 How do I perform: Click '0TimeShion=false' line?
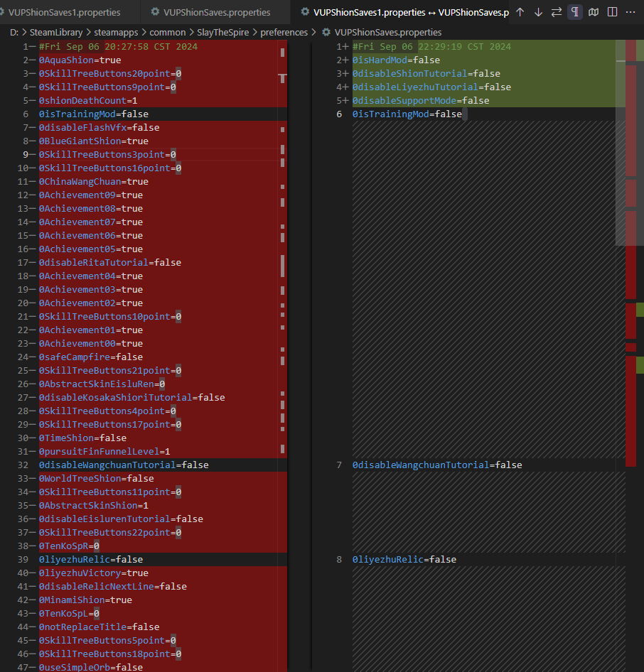pyautogui.click(x=82, y=438)
